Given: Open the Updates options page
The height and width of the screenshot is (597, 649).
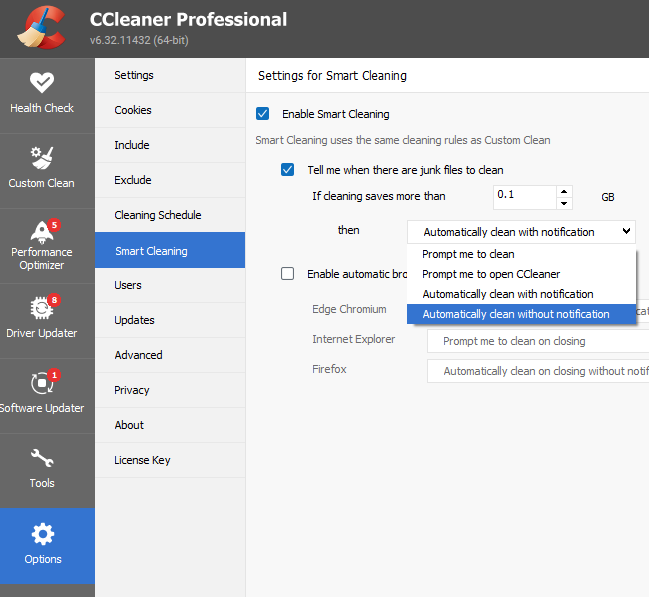Looking at the screenshot, I should point(170,320).
